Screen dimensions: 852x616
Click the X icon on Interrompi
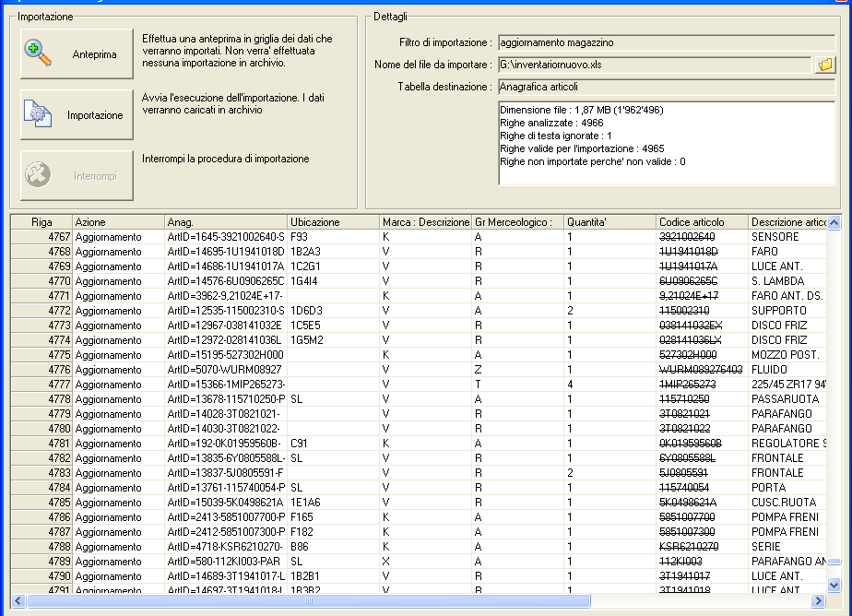point(38,175)
